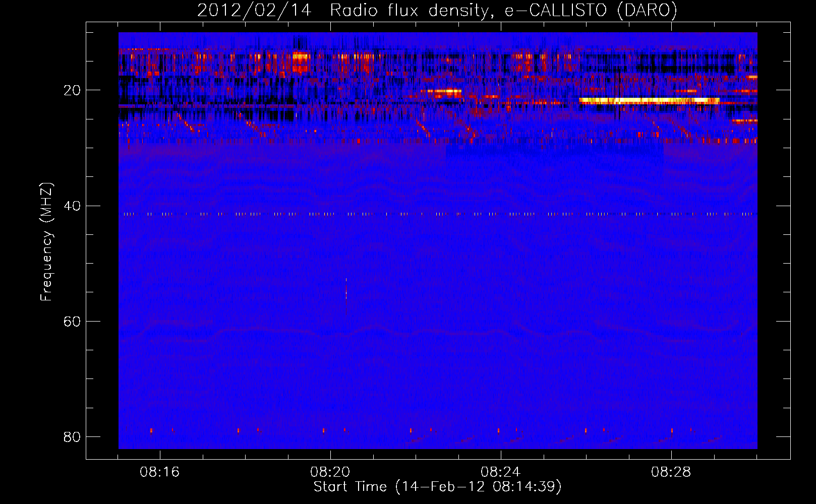Click the 08:28 time tick label
Image resolution: width=816 pixels, height=504 pixels.
[671, 472]
